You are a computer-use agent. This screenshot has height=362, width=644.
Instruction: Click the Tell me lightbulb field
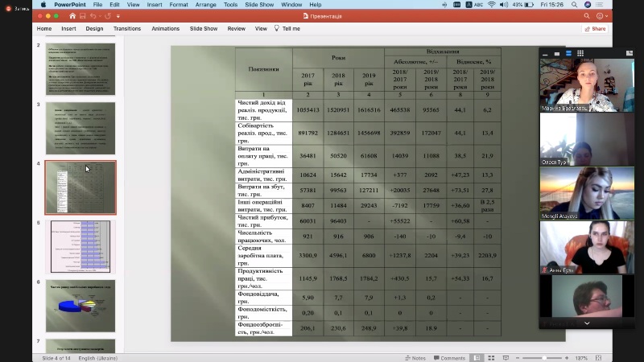[287, 29]
